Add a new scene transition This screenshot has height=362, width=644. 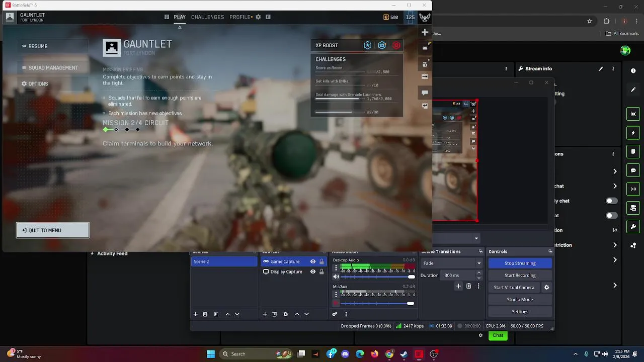tap(458, 286)
